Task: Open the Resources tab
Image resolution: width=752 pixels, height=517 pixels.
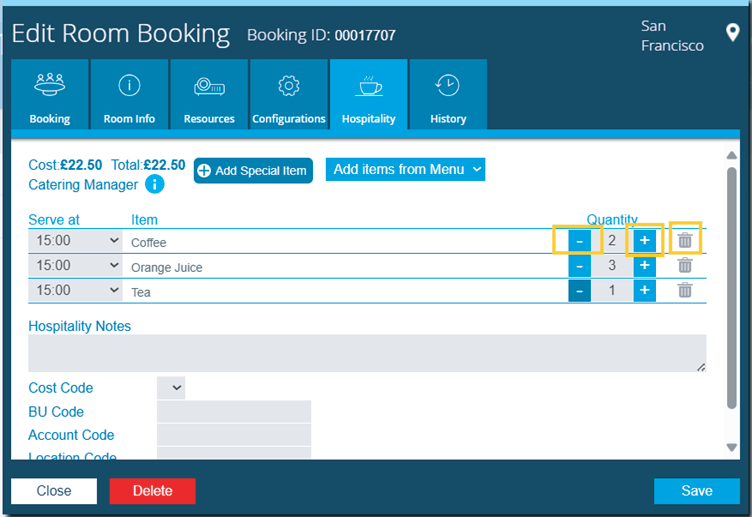Action: [209, 95]
